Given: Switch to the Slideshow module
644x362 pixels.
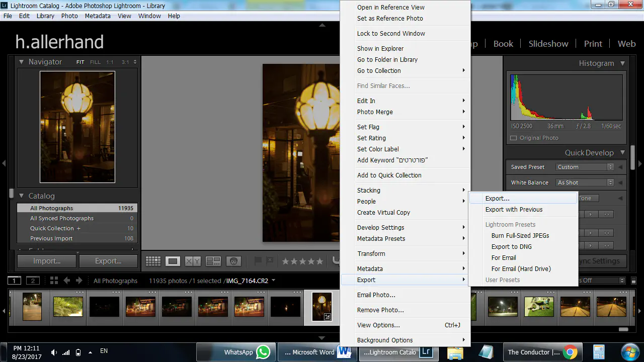Looking at the screenshot, I should [x=548, y=44].
